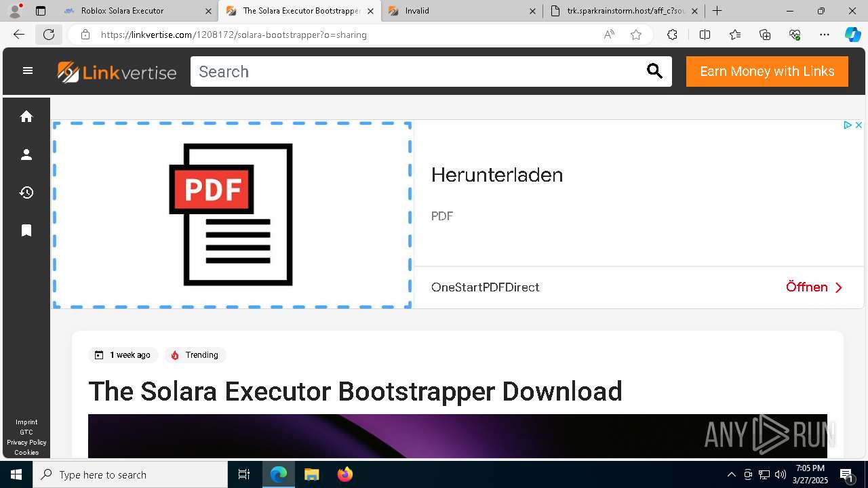Open Task View on taskbar
This screenshot has width=868, height=488.
pyautogui.click(x=244, y=474)
